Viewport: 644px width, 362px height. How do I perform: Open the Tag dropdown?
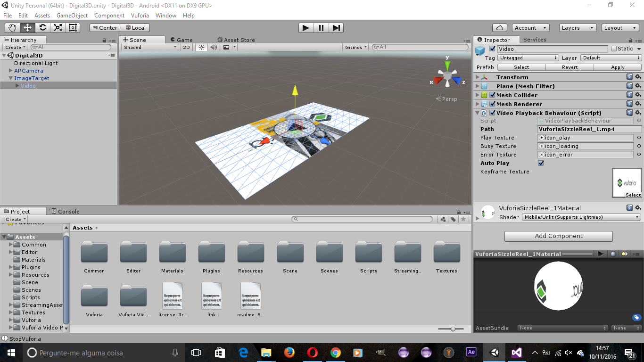[x=528, y=58]
